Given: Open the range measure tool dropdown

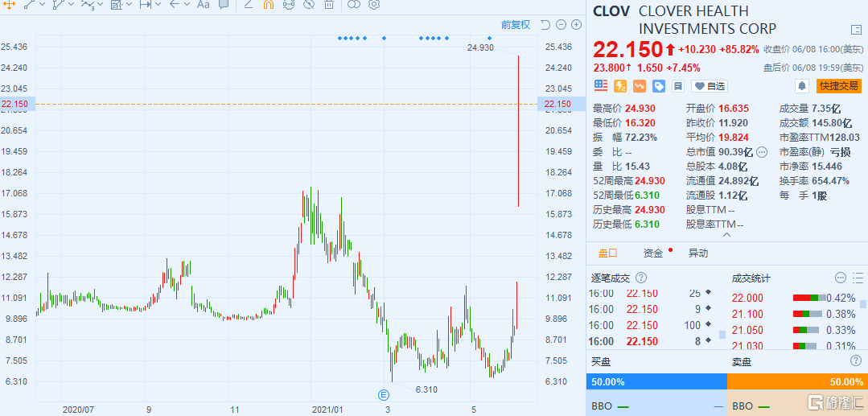Looking at the screenshot, I should point(158,5).
